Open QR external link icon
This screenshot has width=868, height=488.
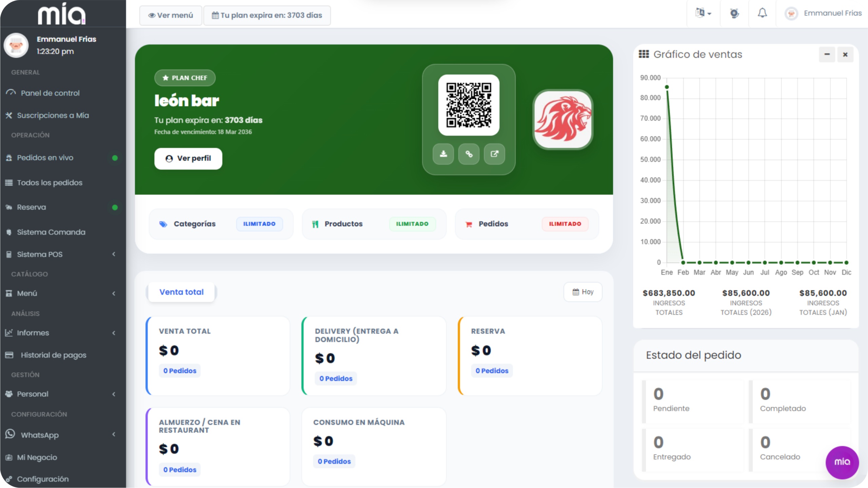(494, 154)
